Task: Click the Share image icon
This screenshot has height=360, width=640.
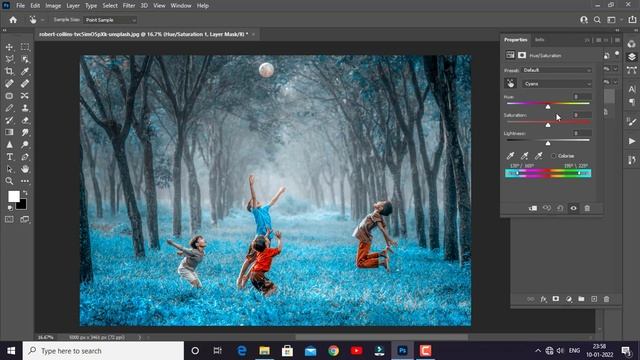Action: pos(632,20)
